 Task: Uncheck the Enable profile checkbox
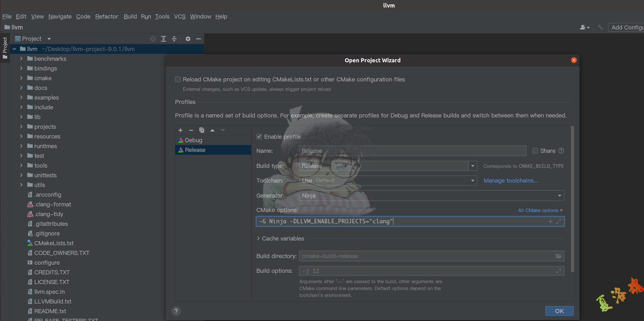[x=259, y=137]
